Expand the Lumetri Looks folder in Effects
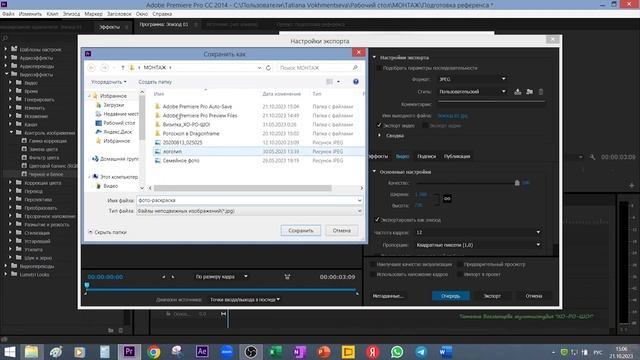 pos(6,274)
